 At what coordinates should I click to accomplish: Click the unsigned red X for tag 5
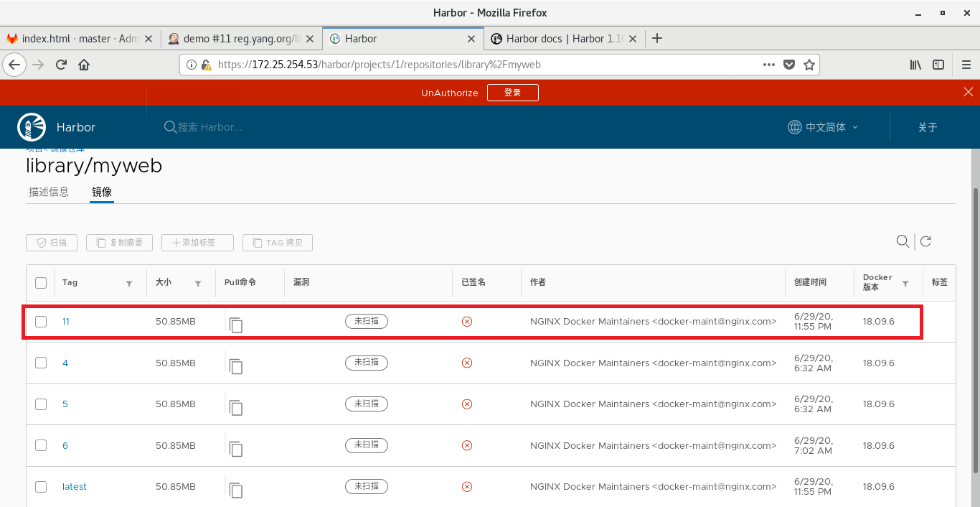[x=467, y=404]
